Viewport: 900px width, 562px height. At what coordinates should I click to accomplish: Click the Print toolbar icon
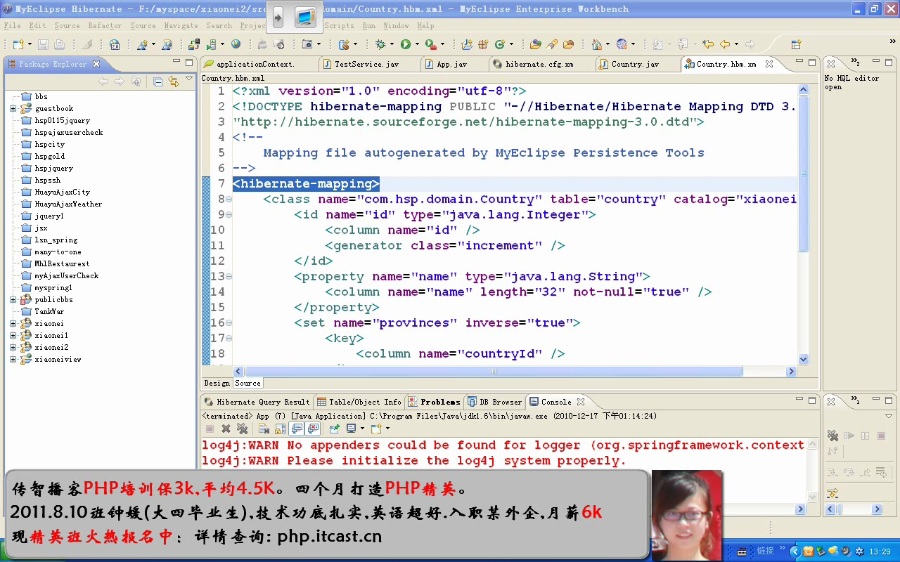point(59,44)
